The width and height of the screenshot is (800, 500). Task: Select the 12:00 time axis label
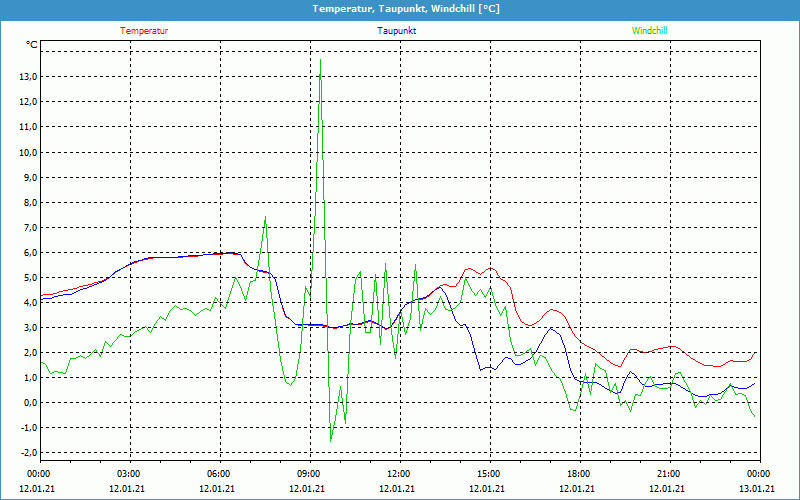tap(399, 473)
